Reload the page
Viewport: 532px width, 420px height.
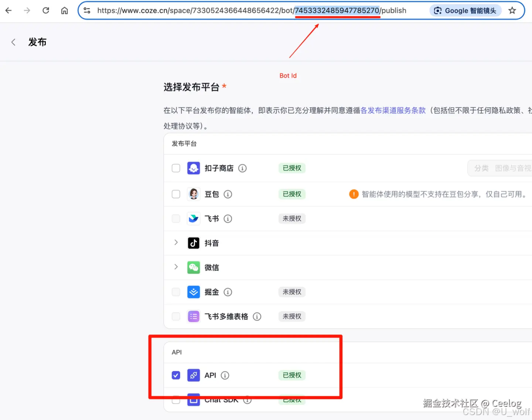coord(45,10)
